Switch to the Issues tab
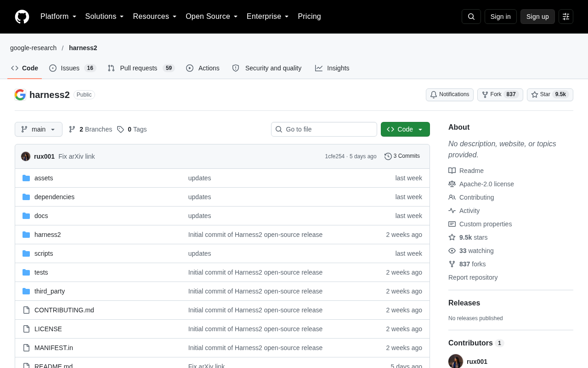This screenshot has height=368, width=588. (x=73, y=68)
